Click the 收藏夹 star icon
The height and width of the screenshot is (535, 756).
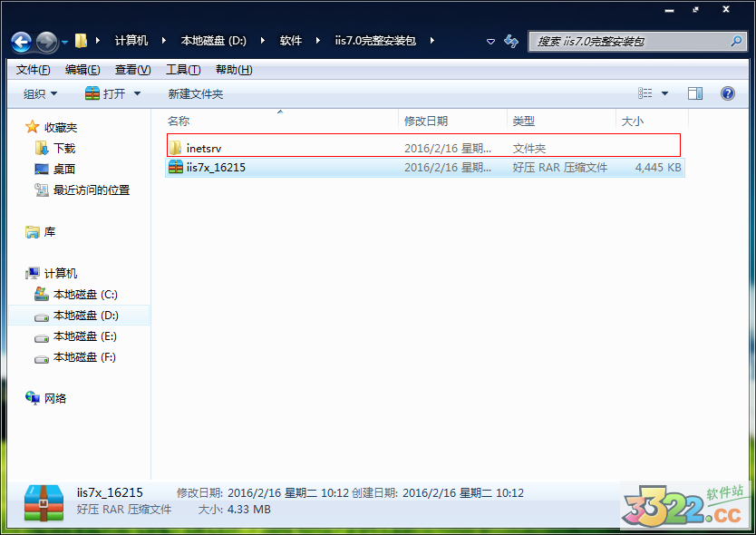tap(33, 127)
